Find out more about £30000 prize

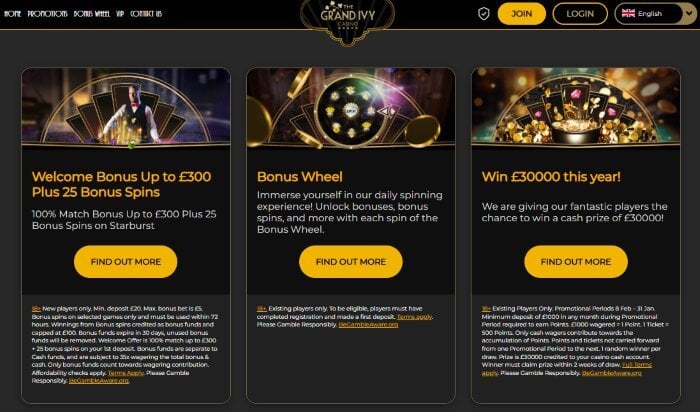(x=576, y=262)
